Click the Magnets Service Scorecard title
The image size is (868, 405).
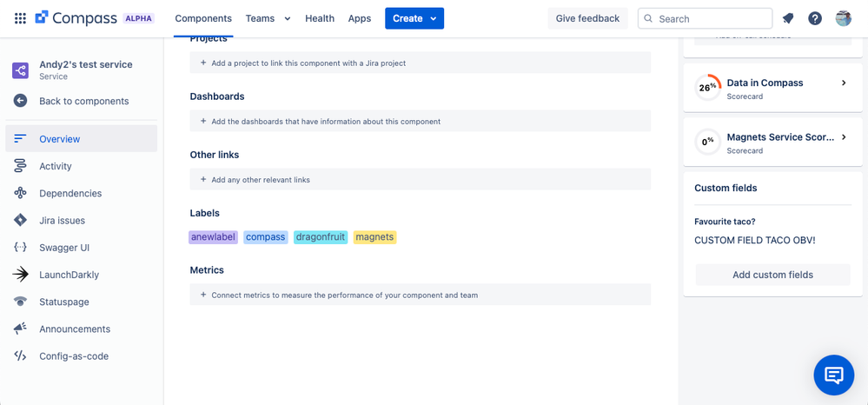point(780,136)
